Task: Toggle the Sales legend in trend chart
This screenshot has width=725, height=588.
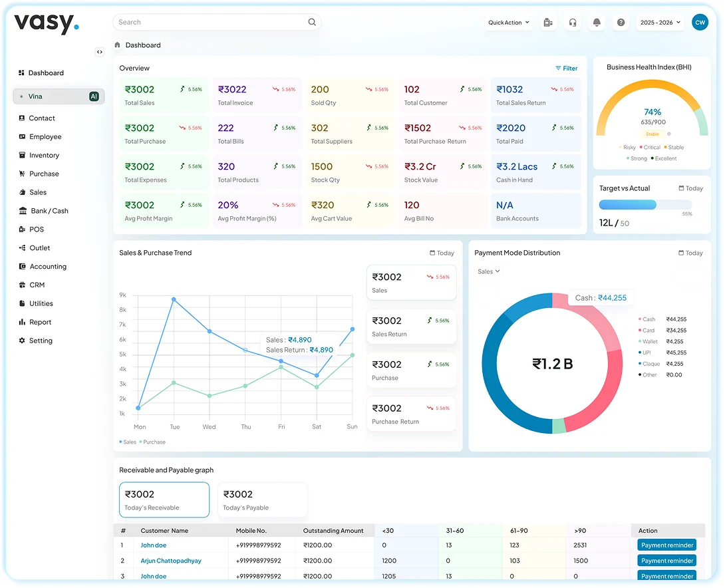Action: point(128,442)
